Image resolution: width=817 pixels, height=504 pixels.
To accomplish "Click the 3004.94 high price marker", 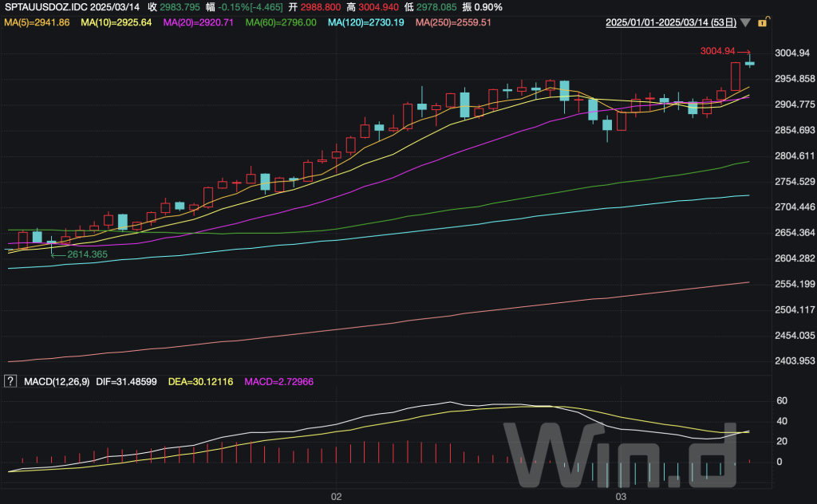I will [716, 51].
